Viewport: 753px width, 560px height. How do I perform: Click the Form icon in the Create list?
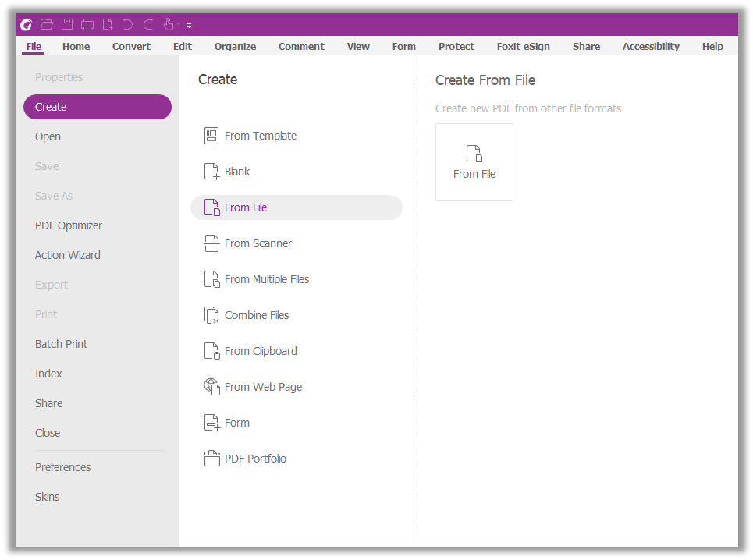[211, 423]
